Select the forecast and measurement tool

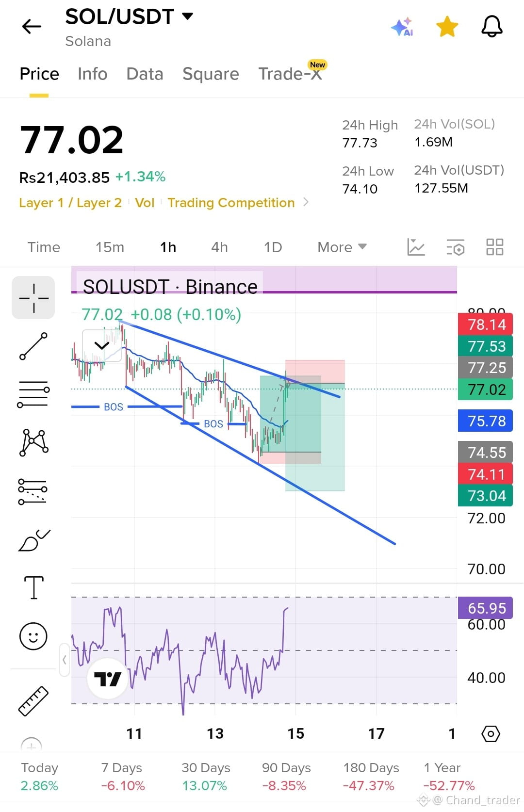33,491
